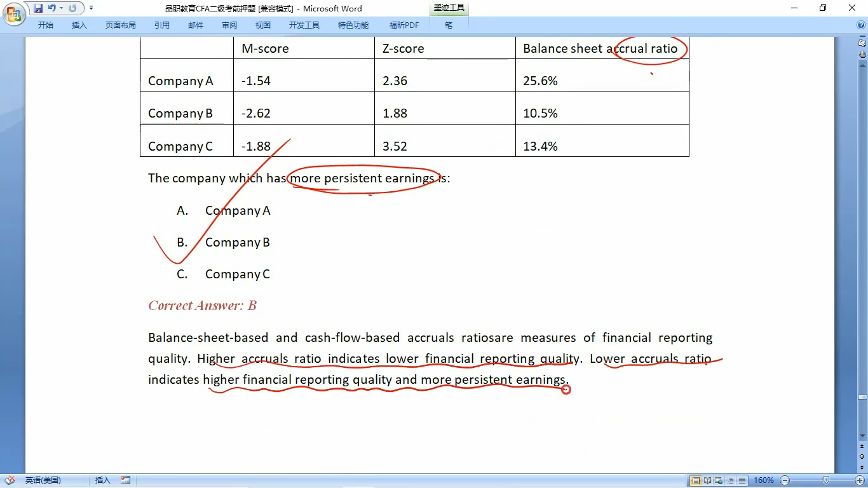Click the -1.54 M-score value
The image size is (868, 488).
(x=256, y=81)
